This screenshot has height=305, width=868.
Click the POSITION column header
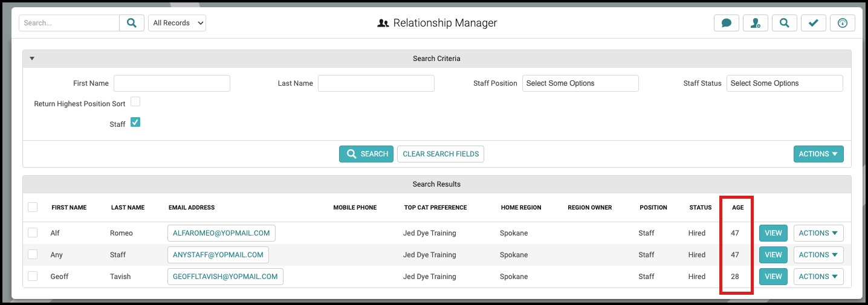click(653, 208)
